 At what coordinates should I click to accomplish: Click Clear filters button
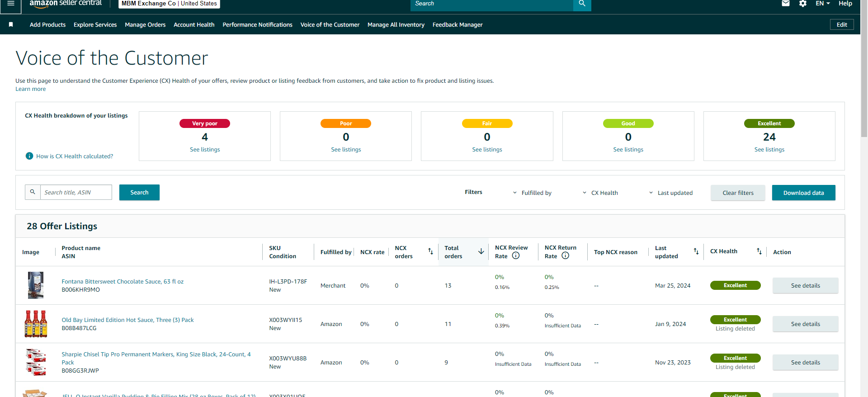click(x=738, y=193)
